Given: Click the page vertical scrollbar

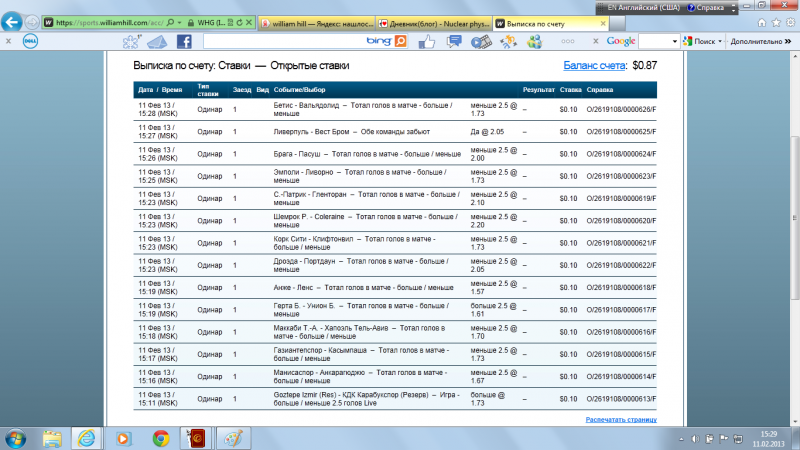Looking at the screenshot, I should (x=795, y=218).
